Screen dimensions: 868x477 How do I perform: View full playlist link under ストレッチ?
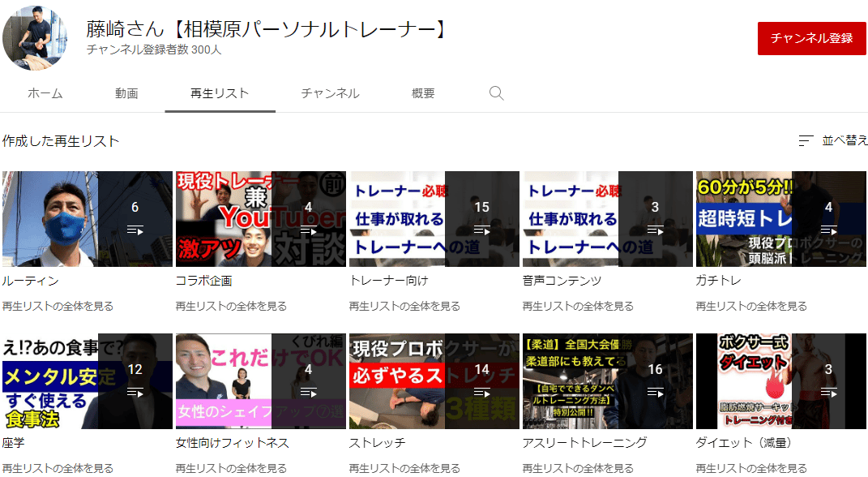(404, 468)
